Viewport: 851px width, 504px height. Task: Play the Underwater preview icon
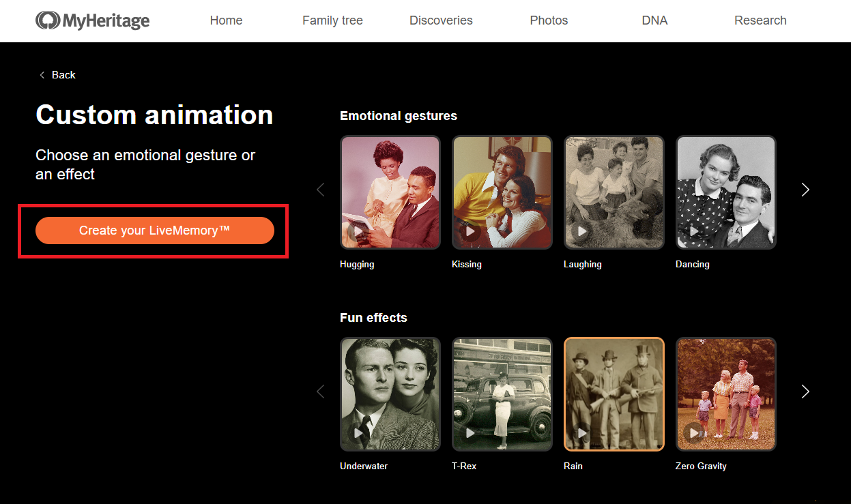click(358, 433)
